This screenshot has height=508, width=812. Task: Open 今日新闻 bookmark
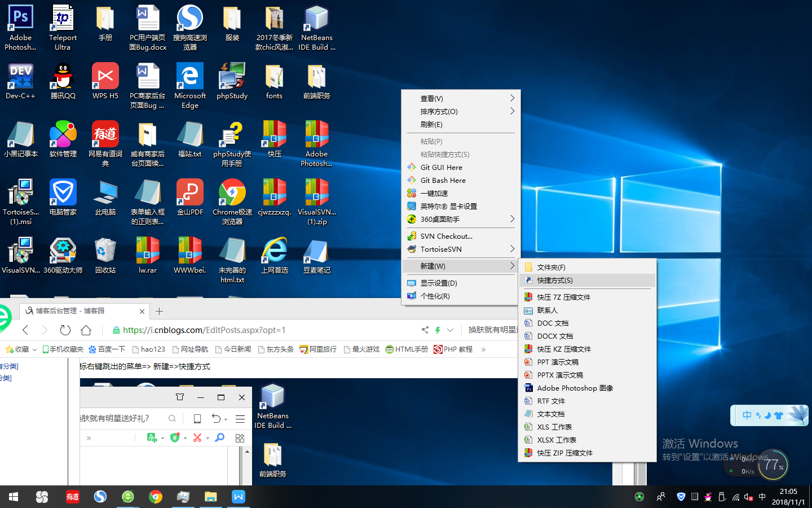(x=233, y=349)
